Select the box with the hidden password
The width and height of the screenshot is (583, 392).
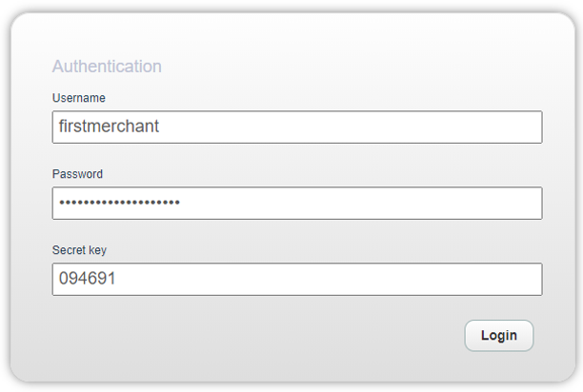click(x=296, y=203)
